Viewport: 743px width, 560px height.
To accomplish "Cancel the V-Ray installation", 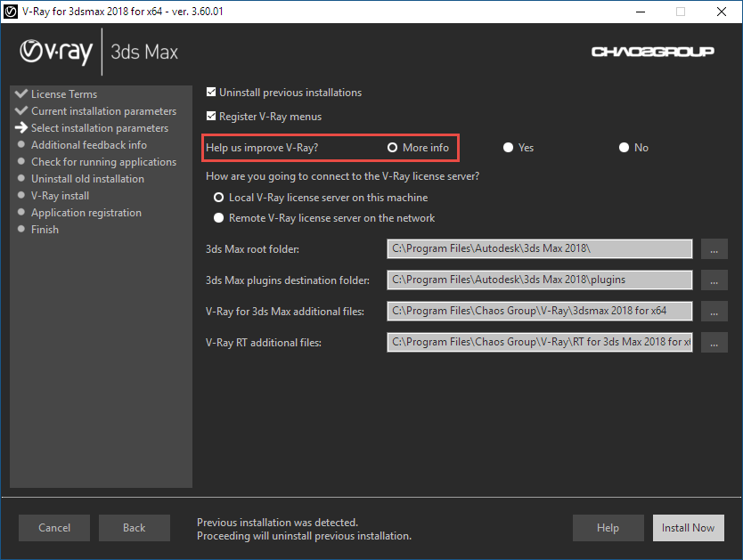I will (x=54, y=528).
